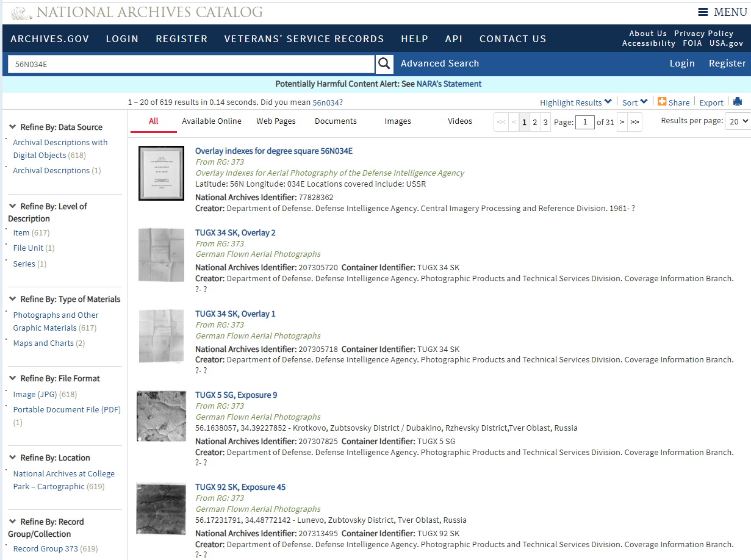Open results page 2
Image resolution: width=751 pixels, height=560 pixels.
point(535,122)
